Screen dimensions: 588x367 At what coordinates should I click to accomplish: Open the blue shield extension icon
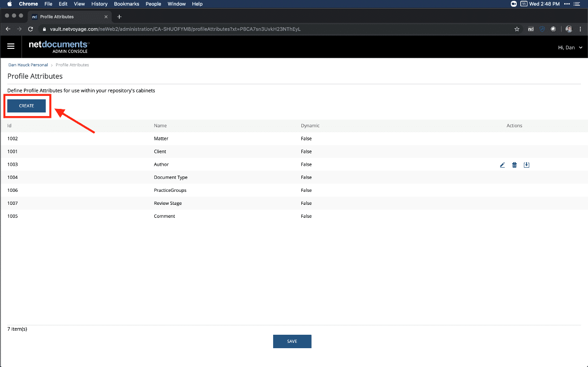click(542, 29)
